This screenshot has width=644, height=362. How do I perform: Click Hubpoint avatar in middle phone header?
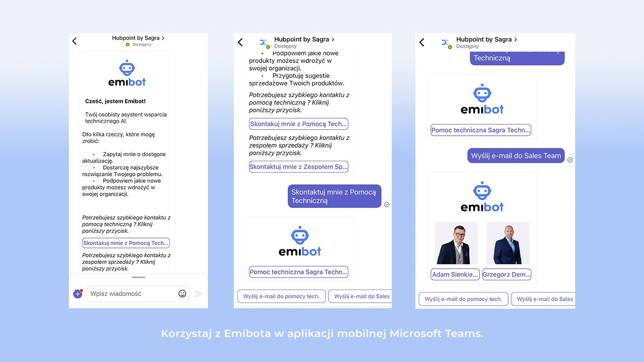(264, 42)
